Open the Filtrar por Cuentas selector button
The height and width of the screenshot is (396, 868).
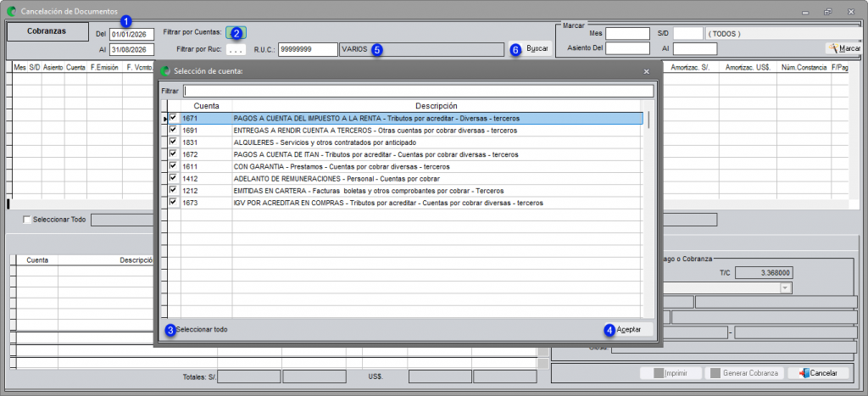(236, 33)
